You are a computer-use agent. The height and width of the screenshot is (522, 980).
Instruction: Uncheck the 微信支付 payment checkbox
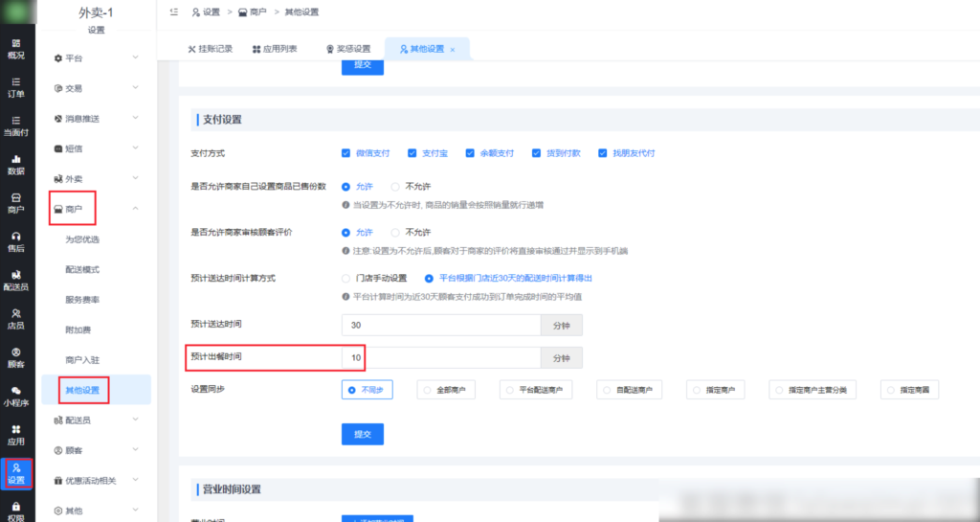click(x=345, y=153)
